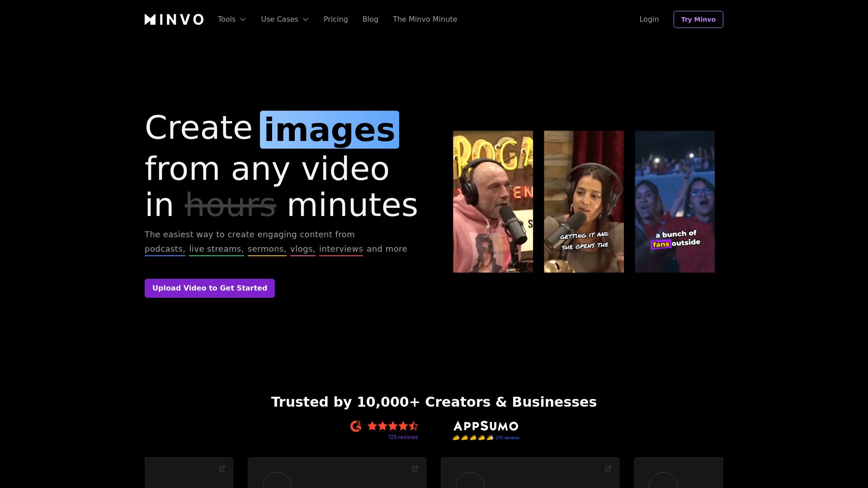Click the AppSumo taco rating icons
This screenshot has height=488, width=868.
point(473,438)
